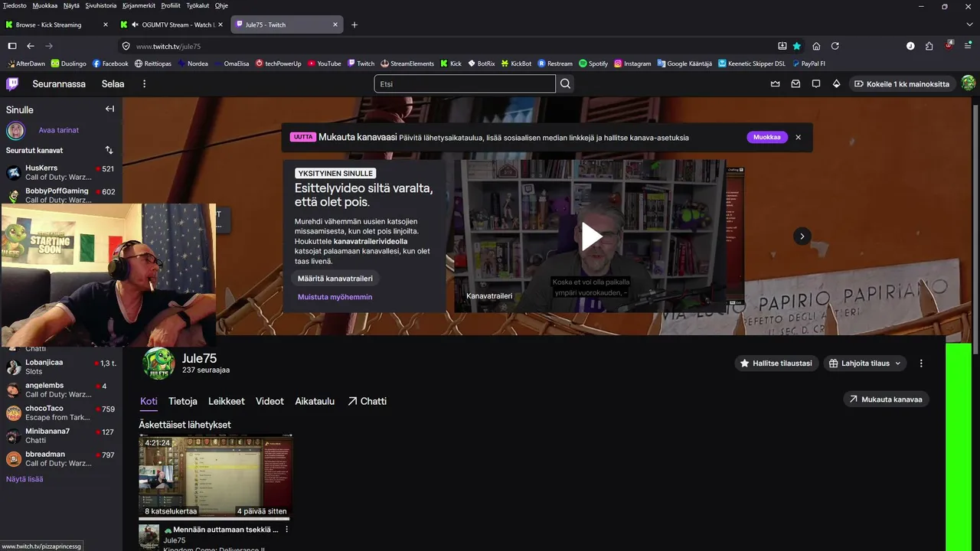Open HusKerrs followed channel
Viewport: 980px width, 551px height.
[60, 172]
